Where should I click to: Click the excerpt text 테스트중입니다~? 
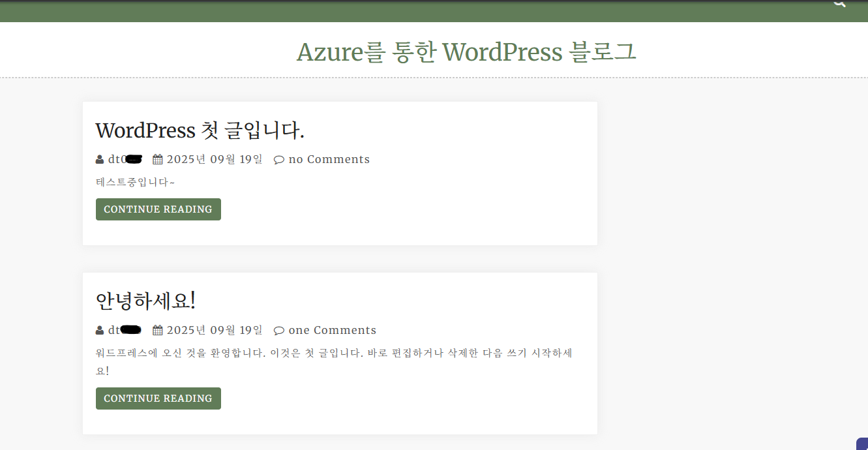click(x=135, y=182)
